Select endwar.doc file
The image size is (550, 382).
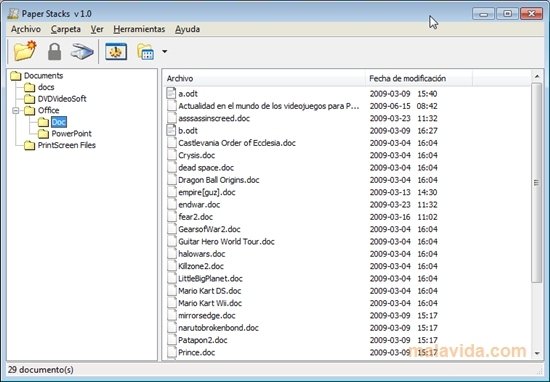(x=199, y=205)
